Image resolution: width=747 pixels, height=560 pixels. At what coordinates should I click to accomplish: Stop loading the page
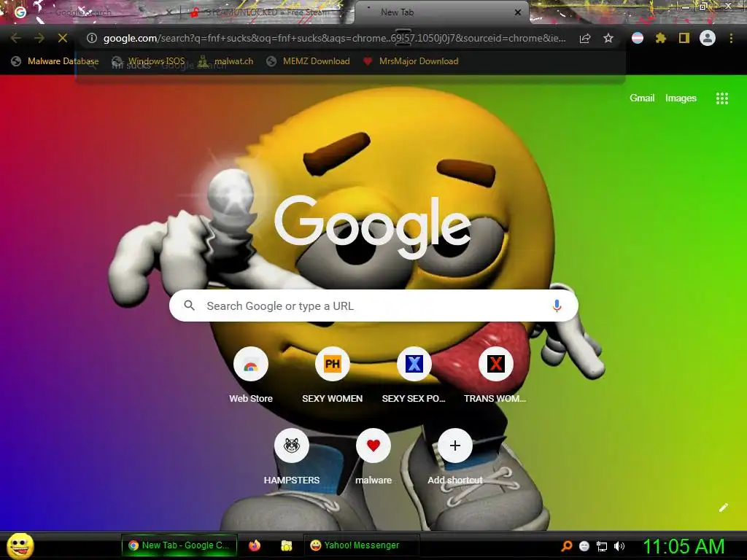[x=63, y=38]
